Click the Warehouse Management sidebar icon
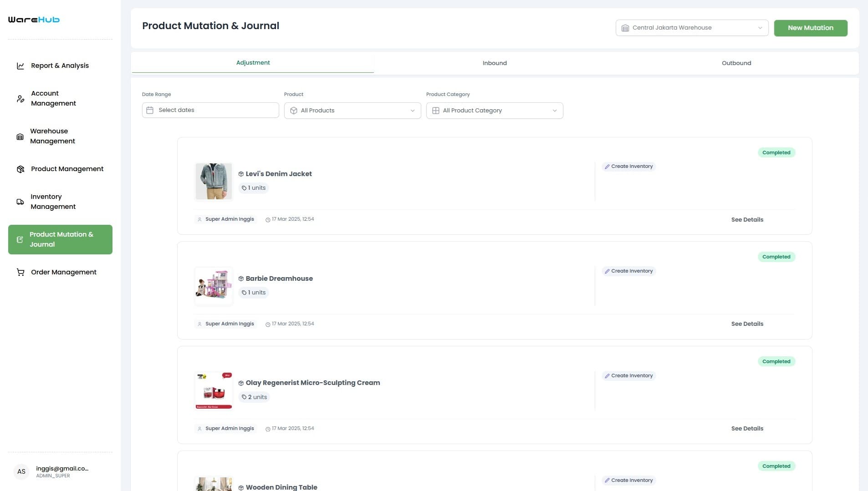The height and width of the screenshot is (491, 868). (20, 136)
